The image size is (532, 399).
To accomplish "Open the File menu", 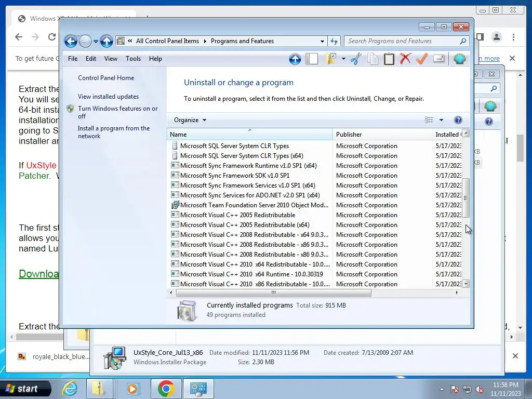I will [x=73, y=59].
